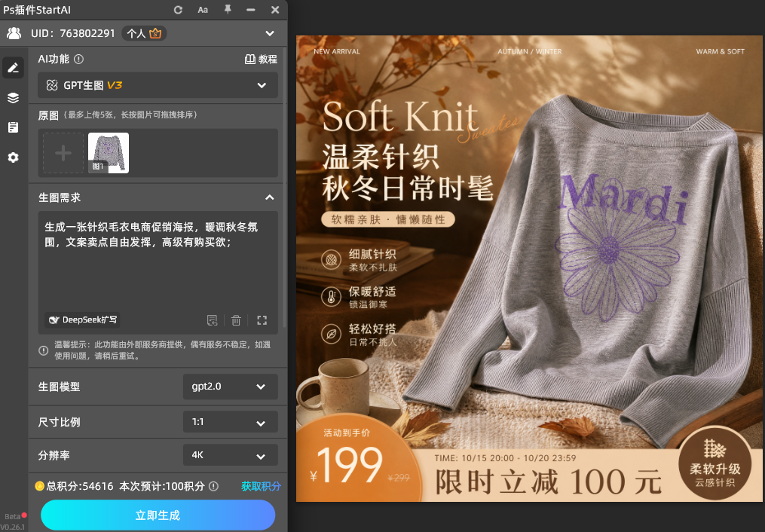
Task: Click the Beta label
Action: [12, 516]
